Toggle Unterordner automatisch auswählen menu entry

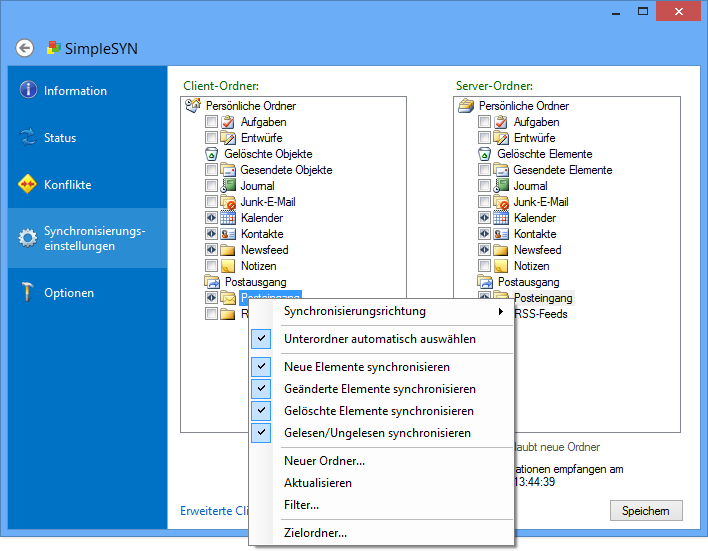[x=382, y=339]
